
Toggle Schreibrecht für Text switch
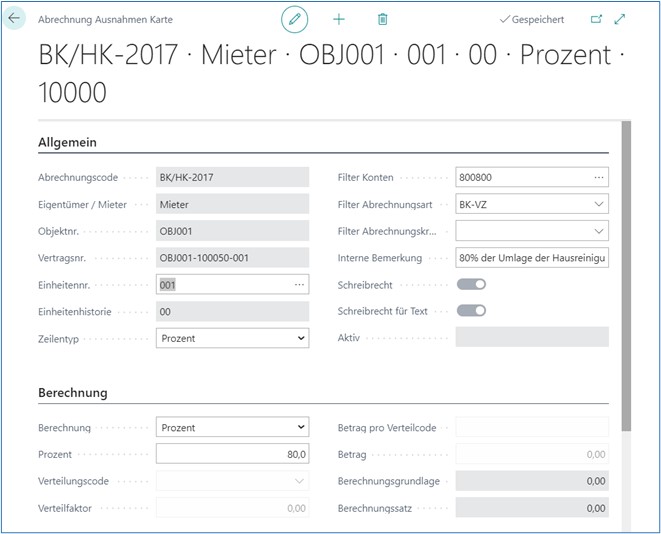click(471, 311)
